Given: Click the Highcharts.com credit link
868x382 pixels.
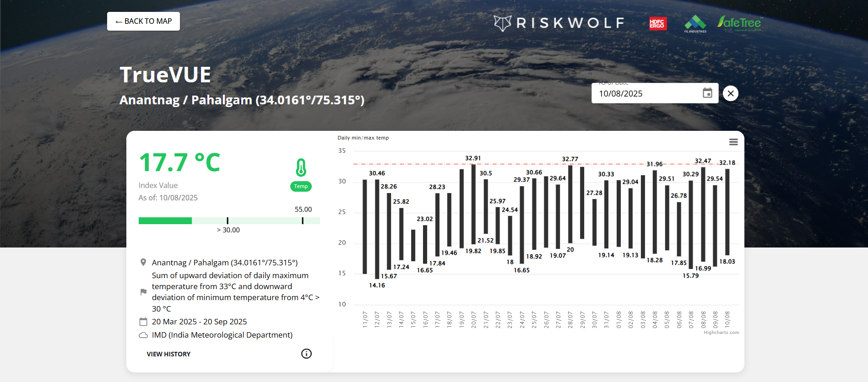Looking at the screenshot, I should tap(721, 333).
